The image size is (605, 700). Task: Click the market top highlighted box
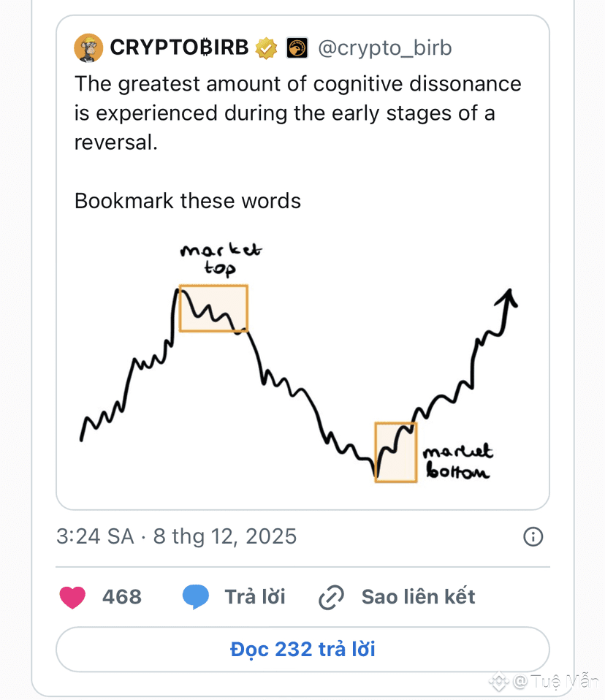(213, 308)
